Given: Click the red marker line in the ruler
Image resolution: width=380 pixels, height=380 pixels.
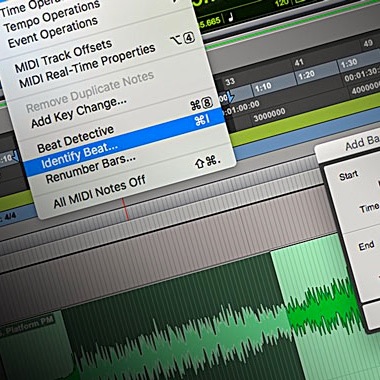Looking at the screenshot, I should pos(125,209).
